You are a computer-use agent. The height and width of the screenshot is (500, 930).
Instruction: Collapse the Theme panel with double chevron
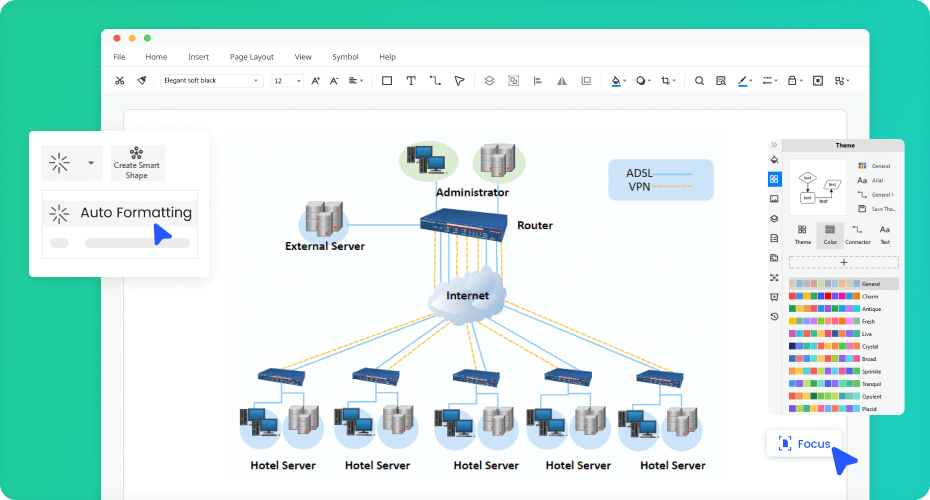coord(774,145)
